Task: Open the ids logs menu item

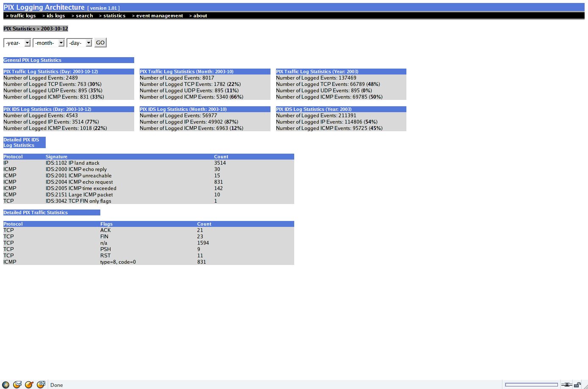Action: pyautogui.click(x=53, y=16)
